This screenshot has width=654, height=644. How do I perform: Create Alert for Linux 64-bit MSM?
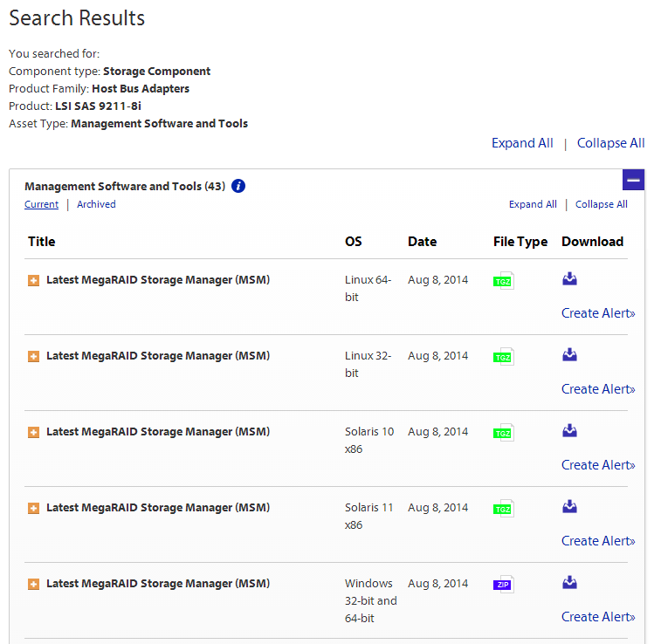[x=598, y=313]
